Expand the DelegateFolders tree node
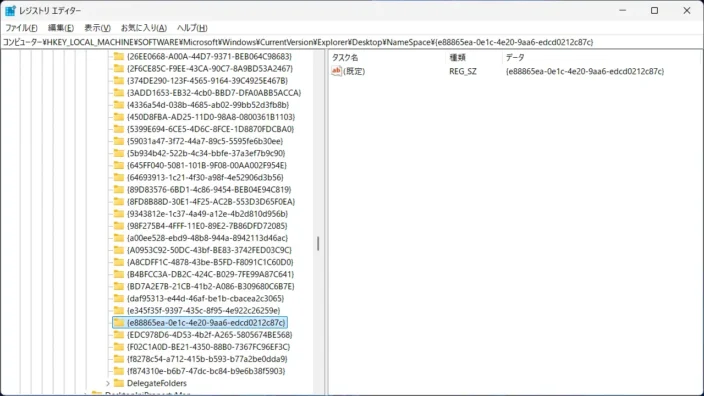This screenshot has height=396, width=704. pyautogui.click(x=108, y=383)
